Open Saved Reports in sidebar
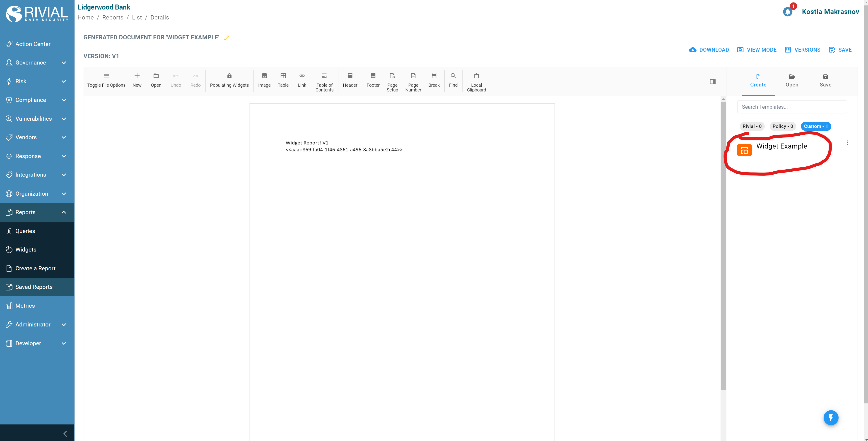This screenshot has height=441, width=868. 34,287
